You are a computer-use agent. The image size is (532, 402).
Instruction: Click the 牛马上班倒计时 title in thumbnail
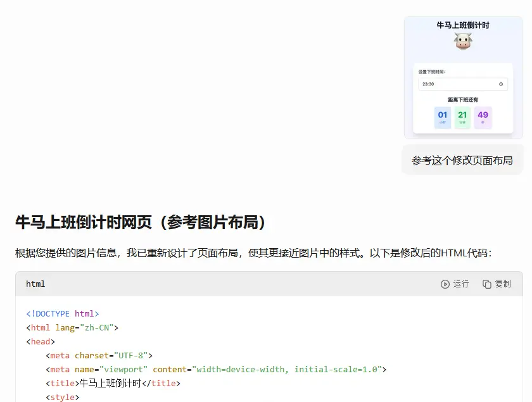click(463, 25)
